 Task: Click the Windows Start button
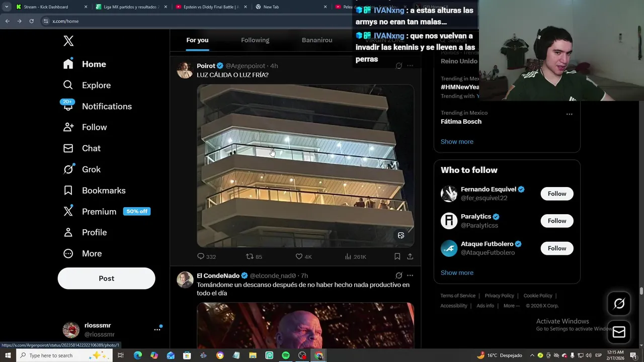point(8,355)
